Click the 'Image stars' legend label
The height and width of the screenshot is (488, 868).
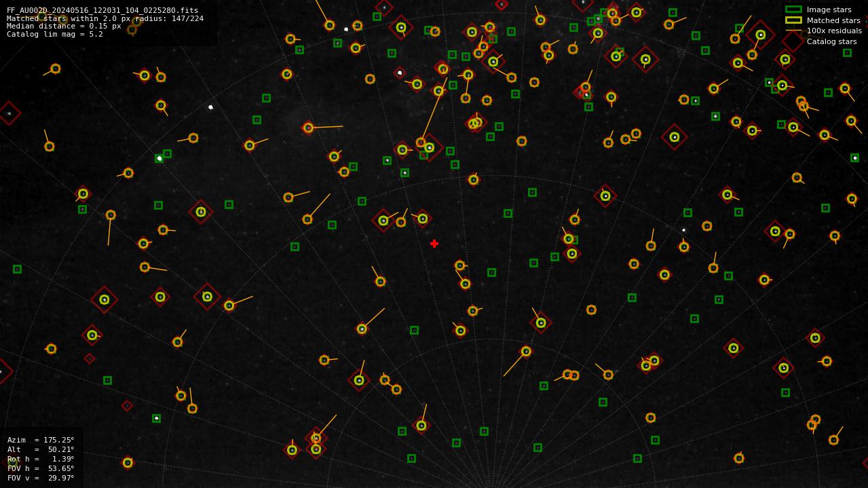tap(829, 10)
